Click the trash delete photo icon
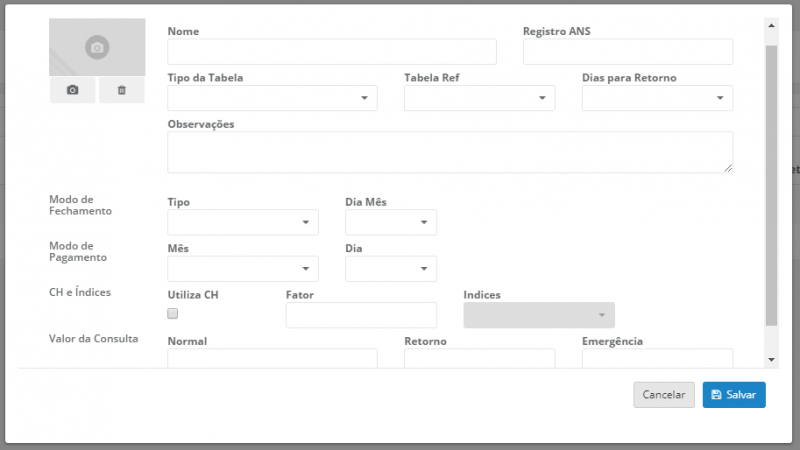The height and width of the screenshot is (450, 800). click(x=122, y=90)
